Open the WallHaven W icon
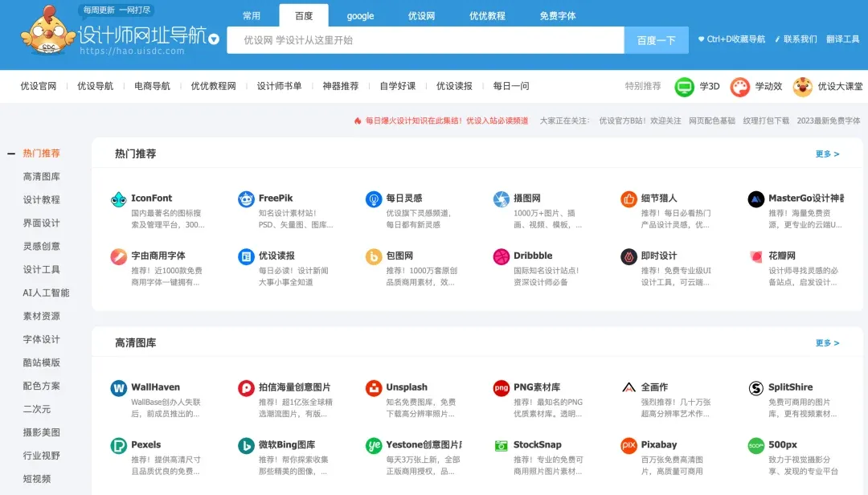This screenshot has width=868, height=495. (x=118, y=388)
